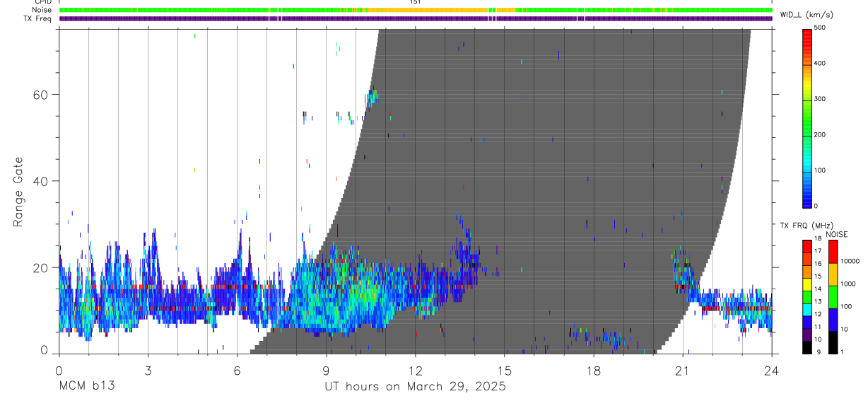
Task: Select the "TX Freq" row label at top
Action: 37,18
